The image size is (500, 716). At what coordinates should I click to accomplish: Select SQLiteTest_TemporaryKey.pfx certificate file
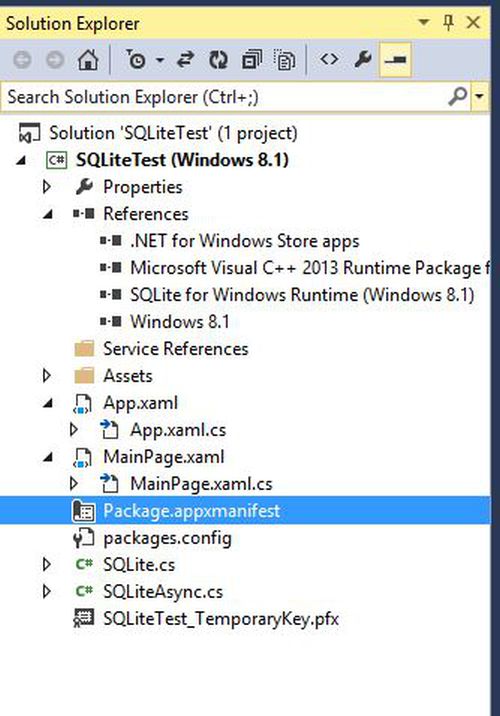click(x=221, y=619)
